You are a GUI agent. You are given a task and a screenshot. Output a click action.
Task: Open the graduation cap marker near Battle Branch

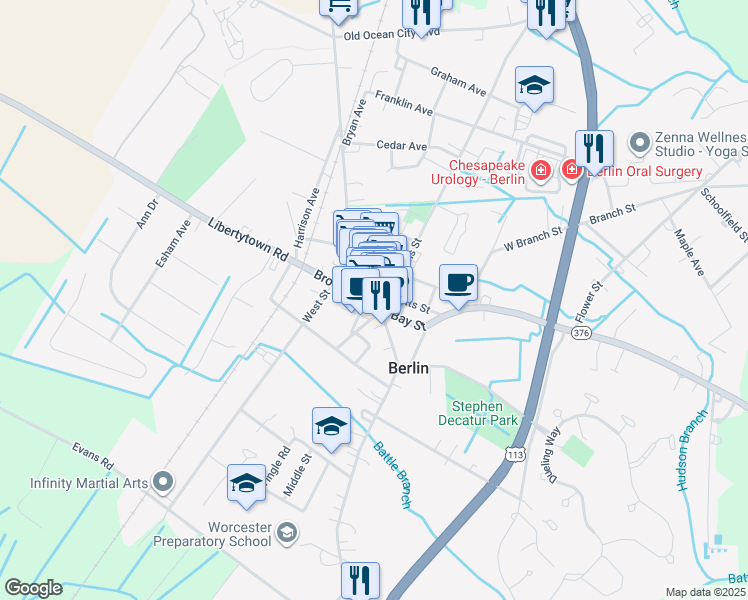[x=331, y=428]
